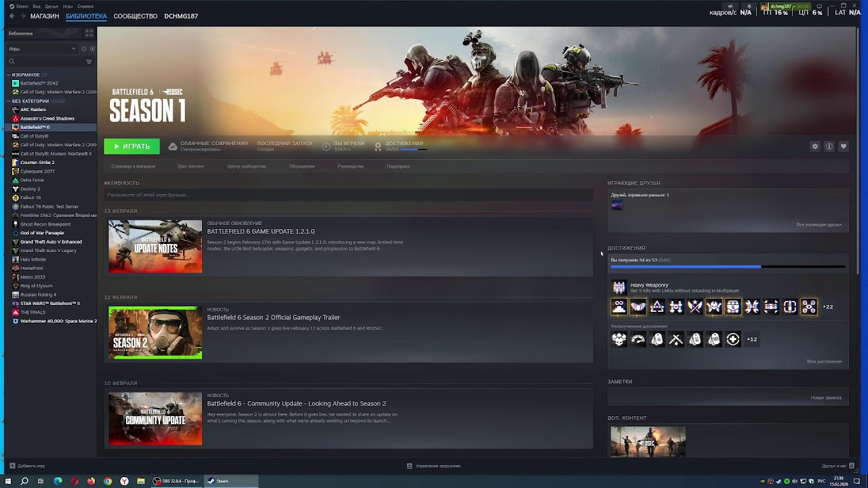Toggle the recent activity clock filter

tap(84, 49)
